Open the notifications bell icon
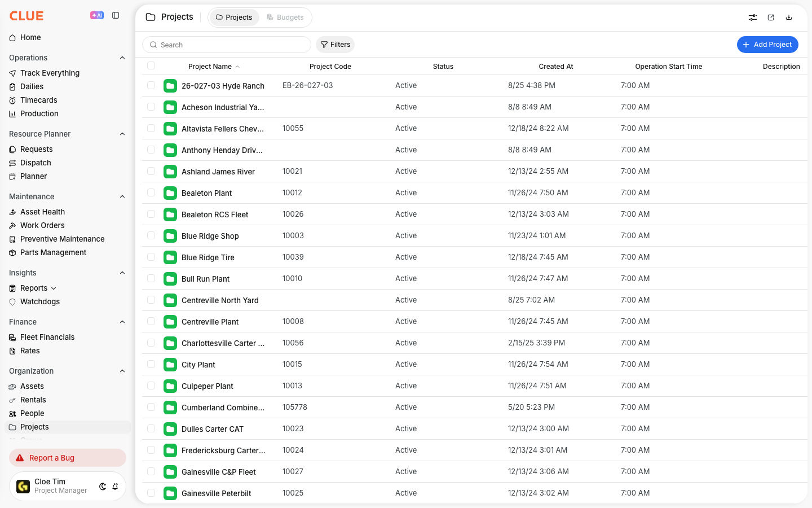812x508 pixels. tap(115, 487)
